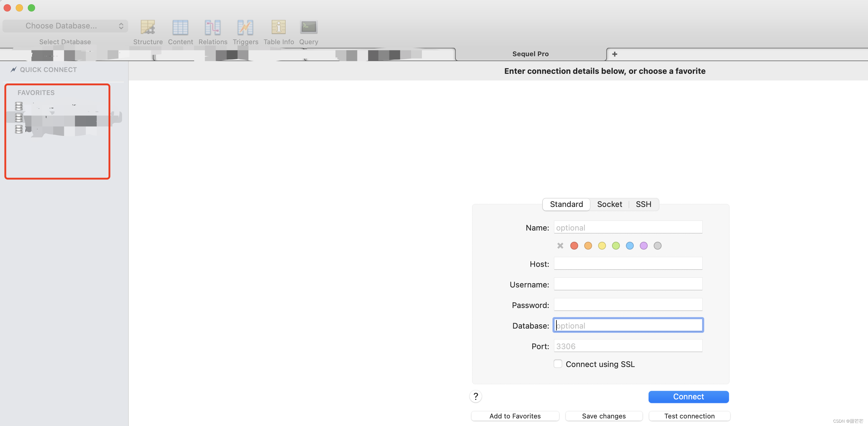This screenshot has height=426, width=868.
Task: Open the Choose Database dropdown
Action: coord(65,26)
